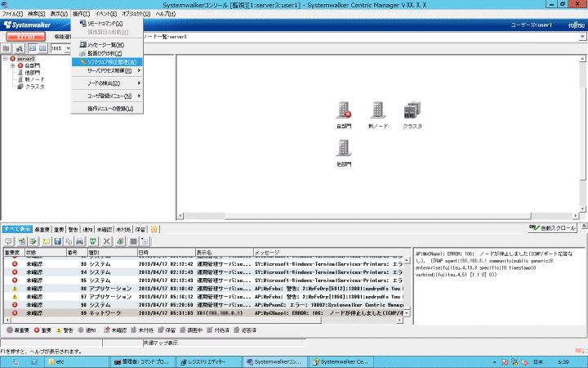588x368 pixels.
Task: Choose 監査ログ分析(Z) from the open menu
Action: [x=107, y=53]
